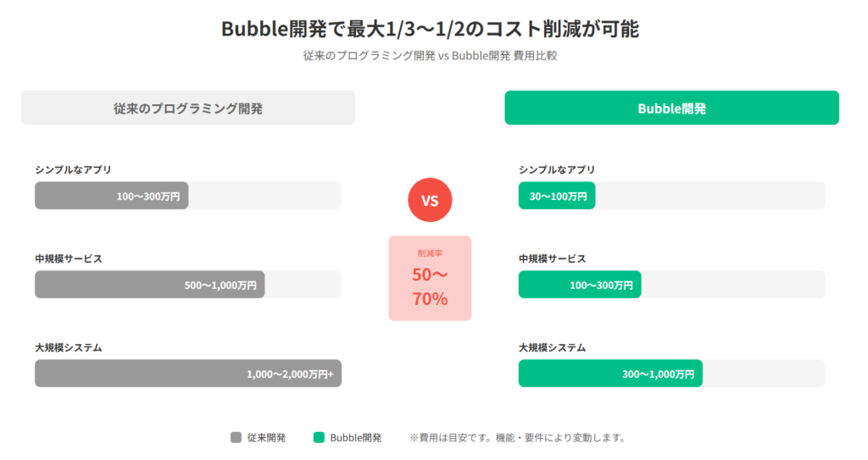The width and height of the screenshot is (868, 460).
Task: Select the 従来のプログラミング開発 header
Action: 188,108
